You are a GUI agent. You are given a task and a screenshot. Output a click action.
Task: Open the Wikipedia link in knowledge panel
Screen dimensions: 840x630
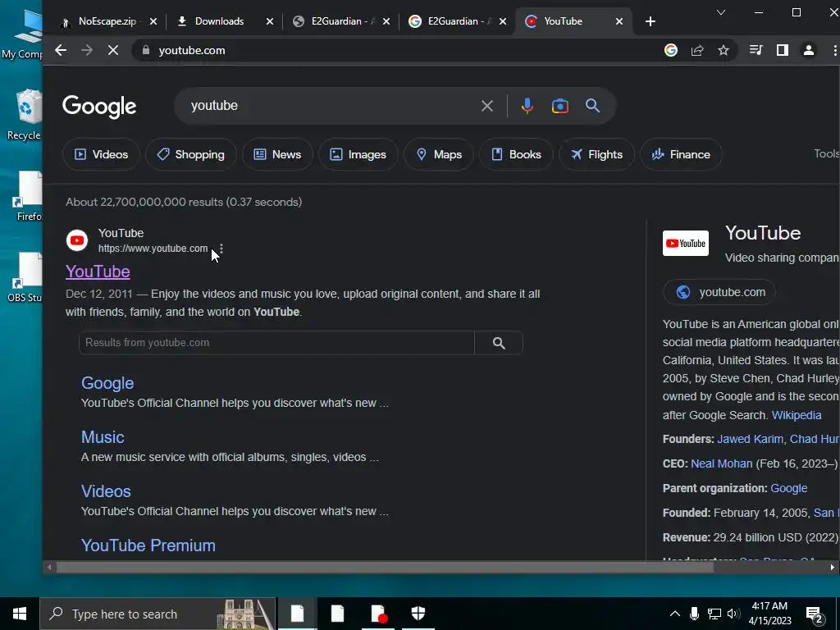coord(796,415)
